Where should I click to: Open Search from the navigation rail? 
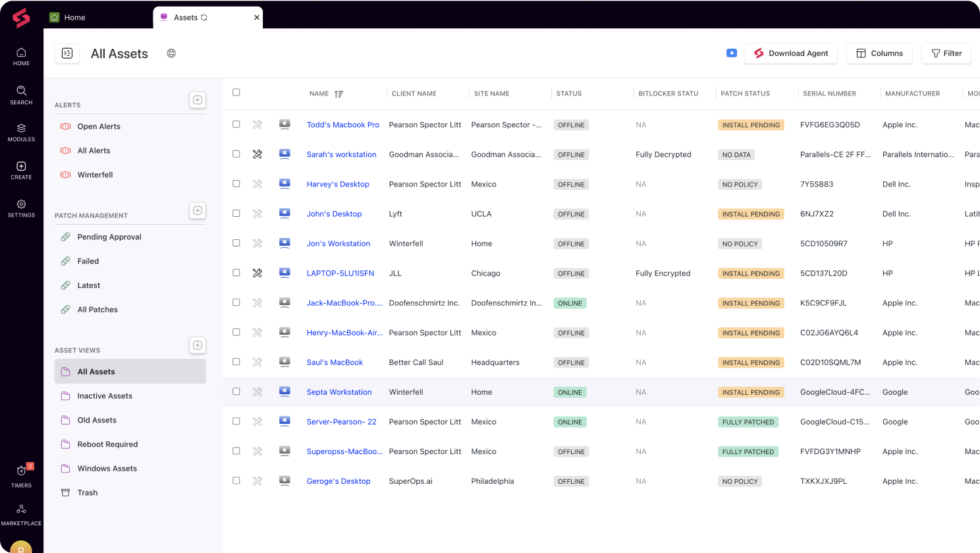21,95
